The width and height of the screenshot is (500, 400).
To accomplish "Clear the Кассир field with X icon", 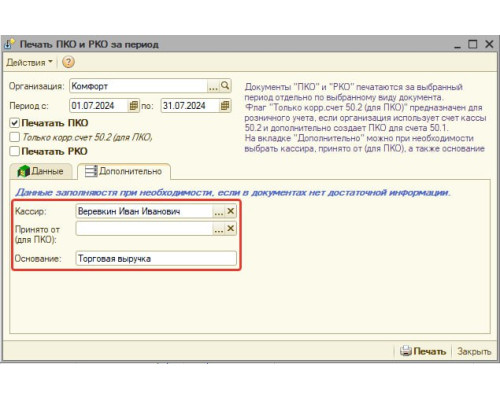I will (231, 211).
